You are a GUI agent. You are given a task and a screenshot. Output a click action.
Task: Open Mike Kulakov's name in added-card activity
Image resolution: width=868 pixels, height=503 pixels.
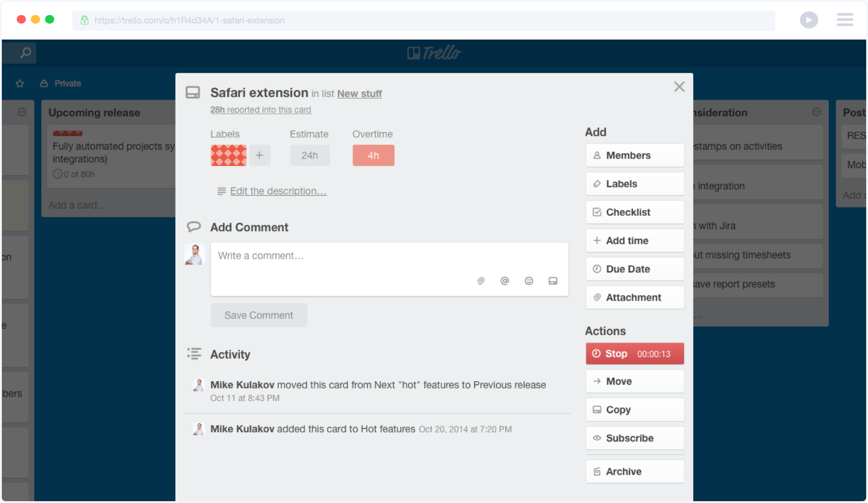[242, 429]
